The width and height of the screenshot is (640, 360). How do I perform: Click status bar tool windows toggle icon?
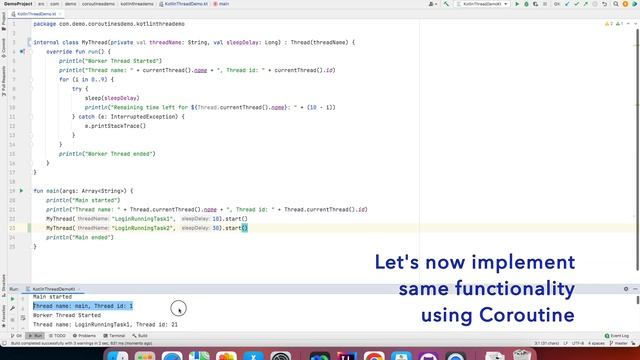4,344
